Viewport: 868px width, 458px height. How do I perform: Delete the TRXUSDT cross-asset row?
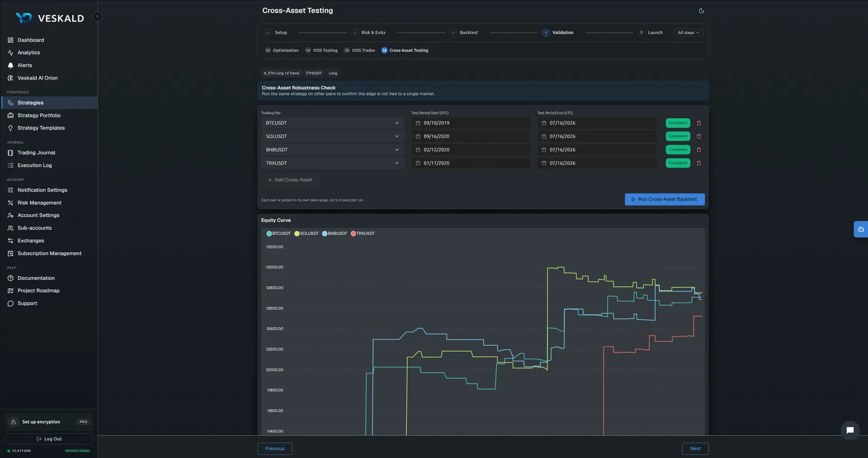(x=698, y=163)
